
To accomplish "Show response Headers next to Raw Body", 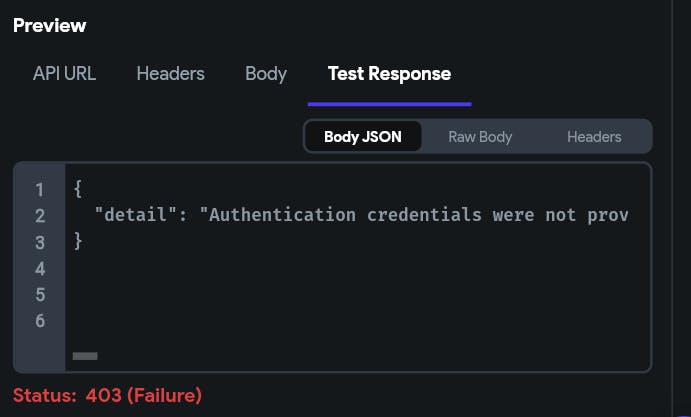I will [594, 137].
